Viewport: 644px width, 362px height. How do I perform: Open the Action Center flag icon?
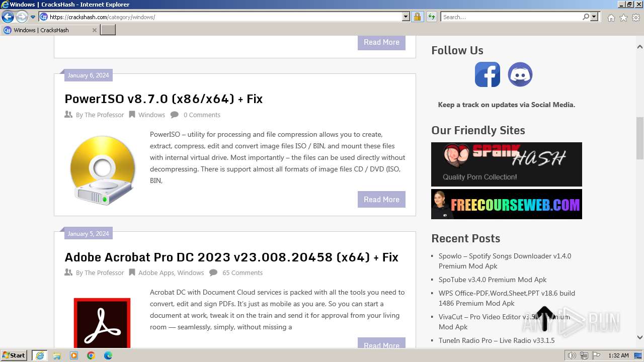pos(596,355)
